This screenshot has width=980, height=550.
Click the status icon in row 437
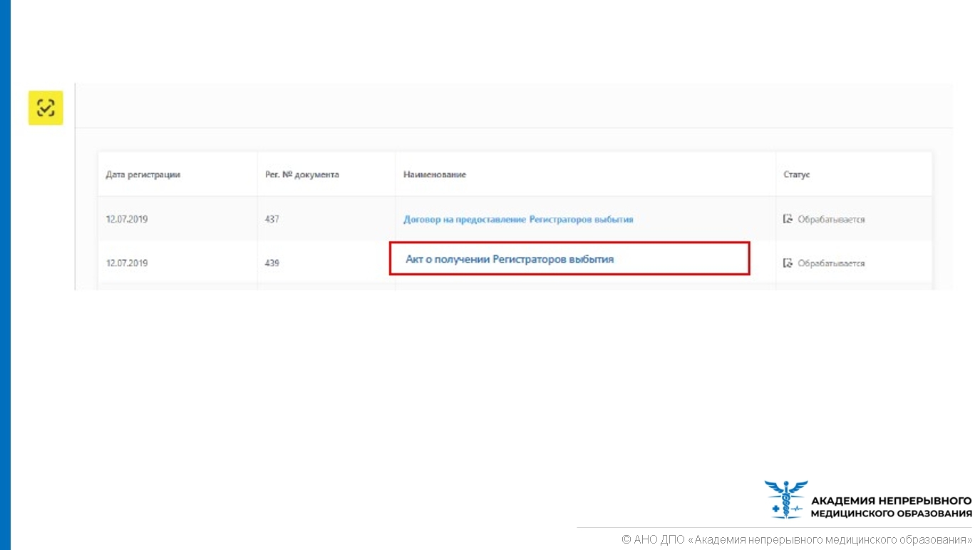[x=788, y=219]
